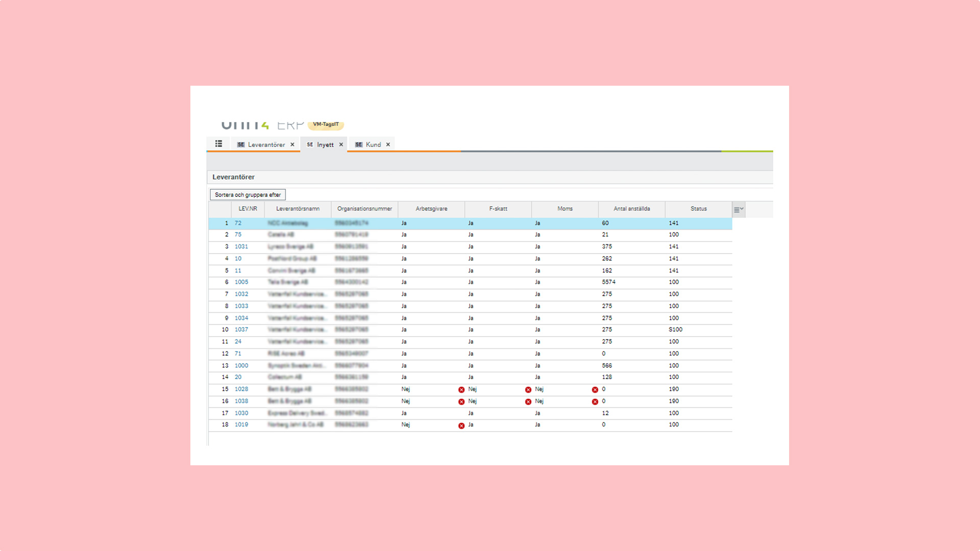Select the 262 employees cell
Image resolution: width=980 pixels, height=551 pixels.
tap(632, 259)
